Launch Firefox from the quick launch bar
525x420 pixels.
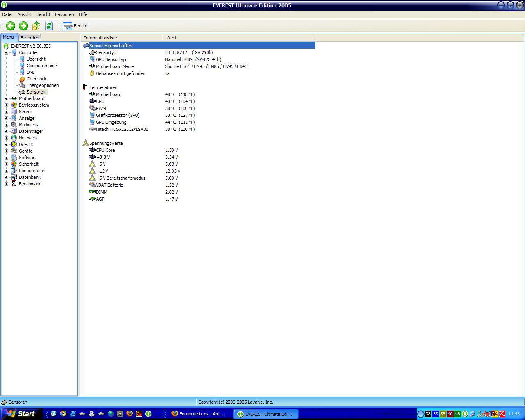[x=129, y=414]
